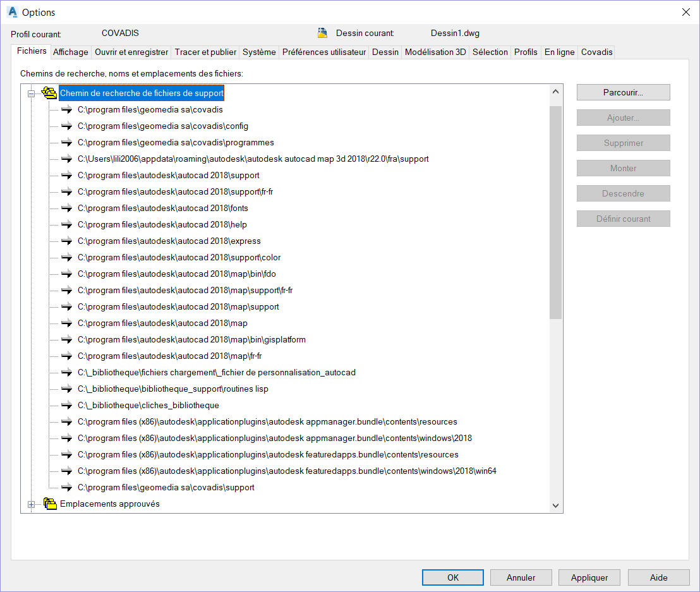Select path autocad 2018\map\support
The image size is (700, 592).
[178, 307]
